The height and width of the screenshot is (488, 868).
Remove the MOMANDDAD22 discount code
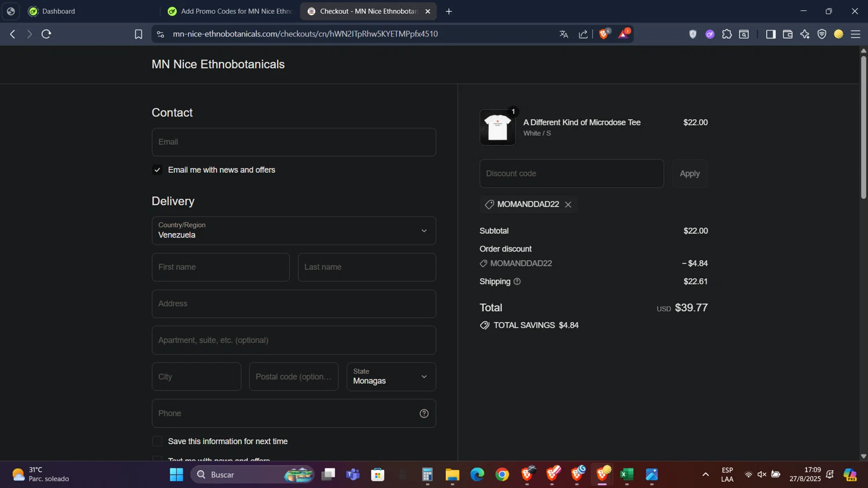568,205
